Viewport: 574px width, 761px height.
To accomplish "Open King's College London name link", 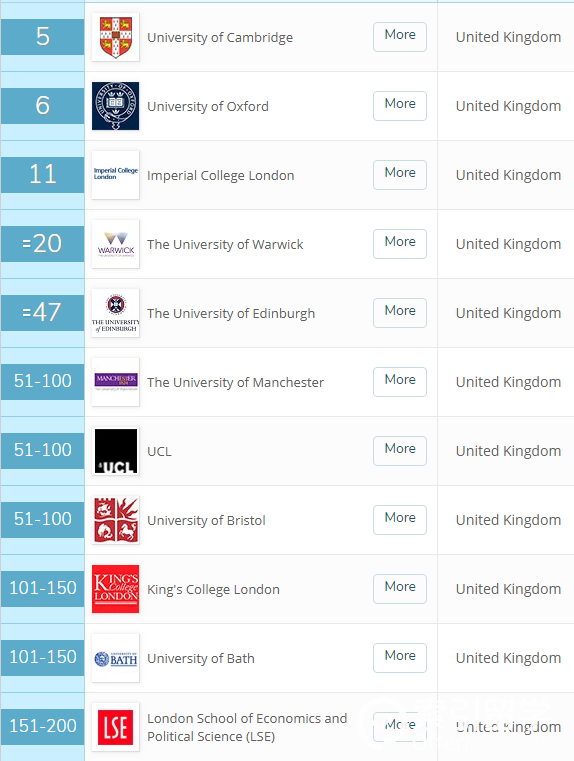I will 213,589.
